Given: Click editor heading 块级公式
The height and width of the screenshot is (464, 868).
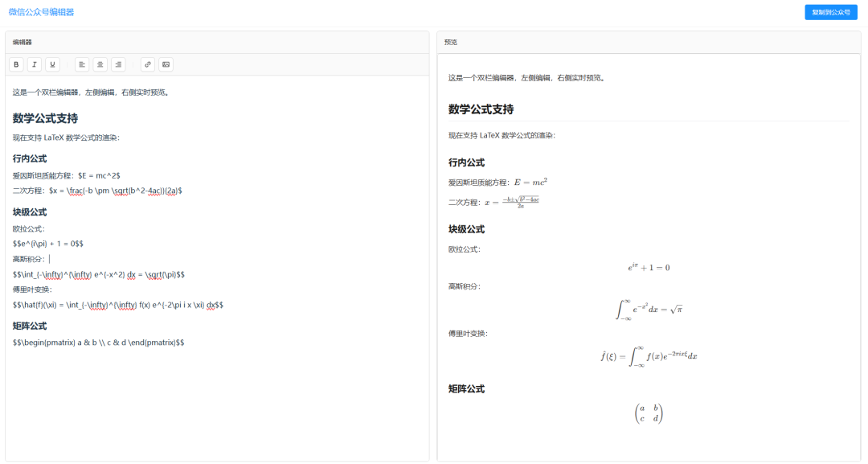Looking at the screenshot, I should [x=30, y=212].
